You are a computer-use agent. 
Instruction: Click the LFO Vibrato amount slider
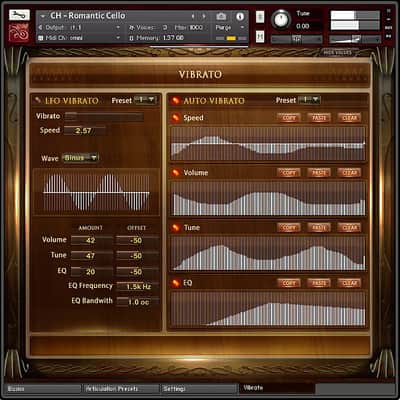point(104,116)
